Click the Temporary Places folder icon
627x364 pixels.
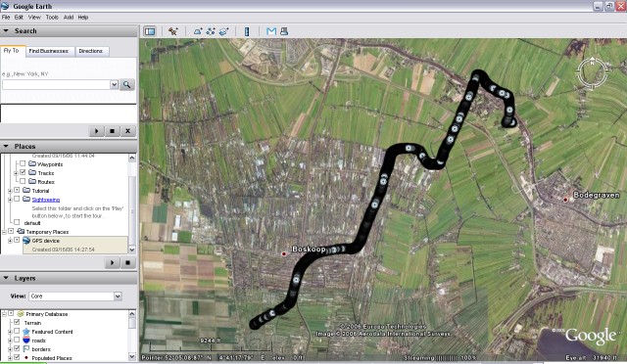(x=21, y=232)
